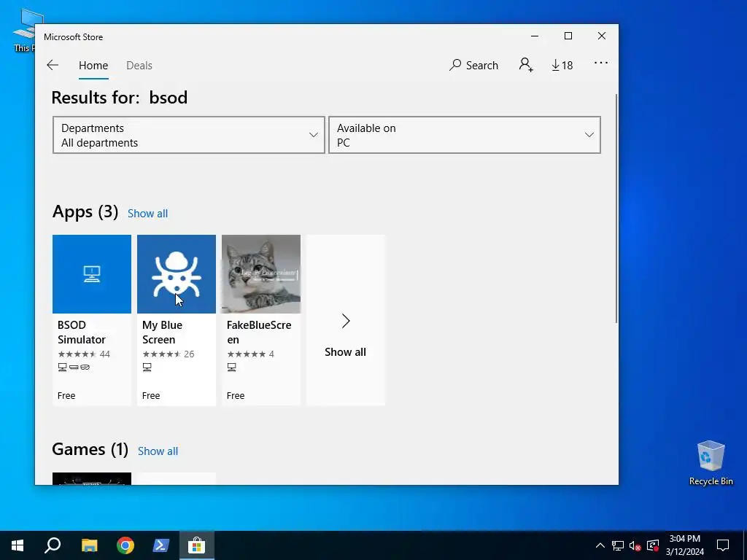Open the clock showing 3:04 PM

[684, 545]
